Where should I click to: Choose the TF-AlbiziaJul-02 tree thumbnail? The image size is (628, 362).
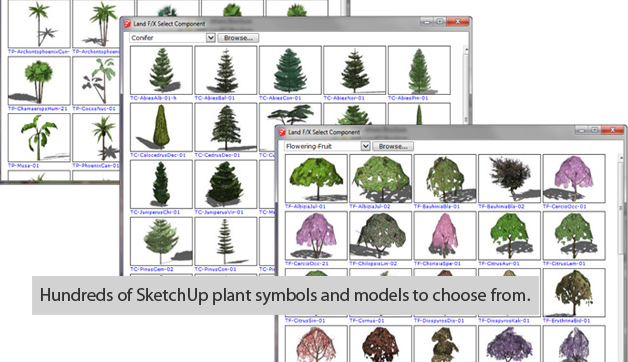(380, 179)
